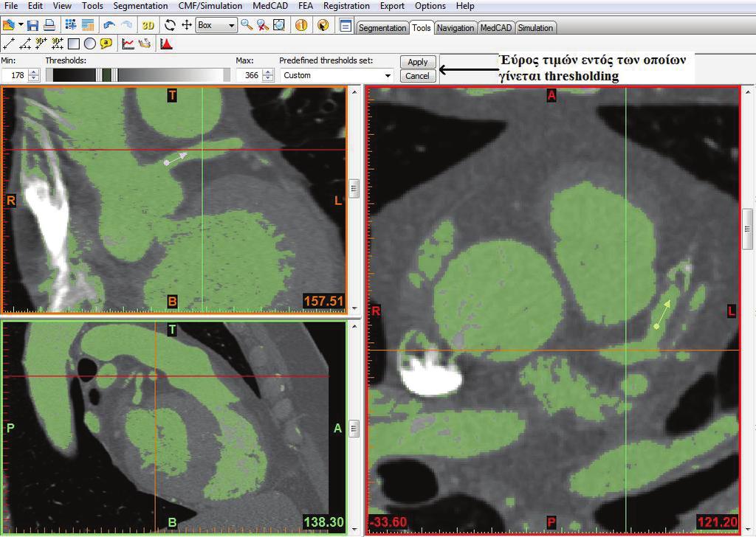756x537 pixels.
Task: Open the Box selection mode dropdown
Action: click(216, 25)
